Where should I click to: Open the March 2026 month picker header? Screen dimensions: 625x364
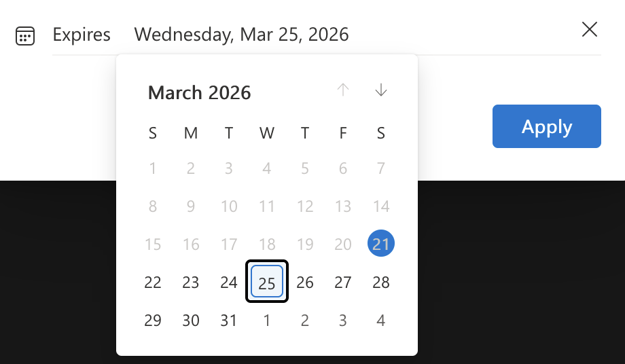coord(200,92)
